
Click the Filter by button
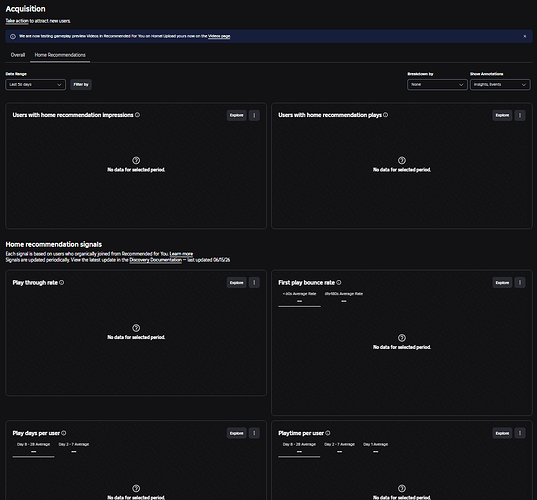[x=81, y=85]
